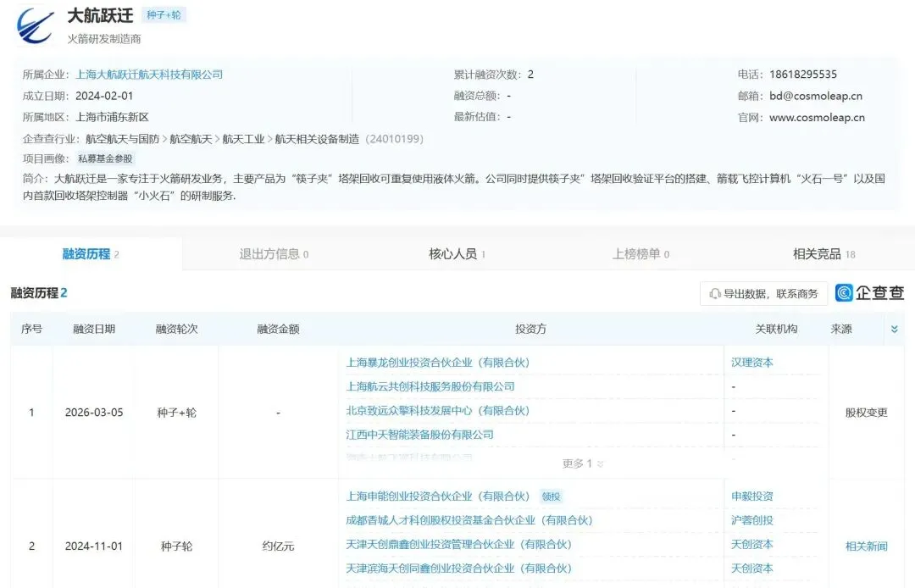The width and height of the screenshot is (915, 588).
Task: Click industry breadcrumb 航天相关设备制造
Action: [x=317, y=139]
